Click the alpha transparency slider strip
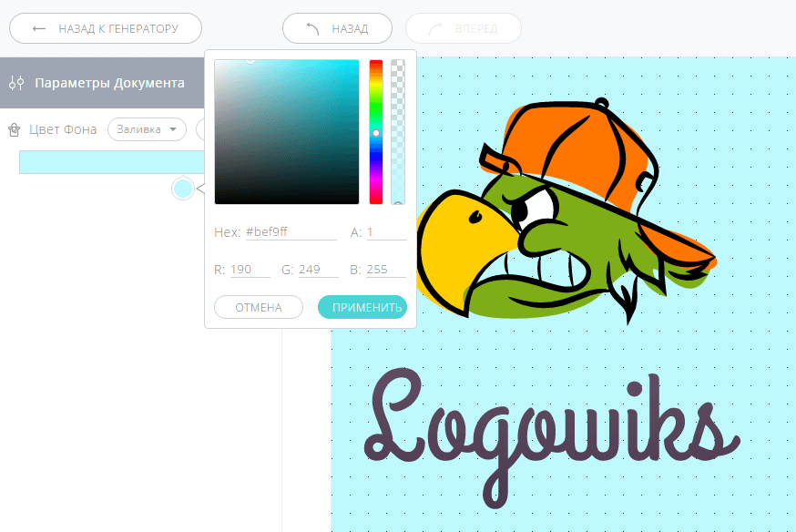The width and height of the screenshot is (796, 532). pyautogui.click(x=398, y=132)
